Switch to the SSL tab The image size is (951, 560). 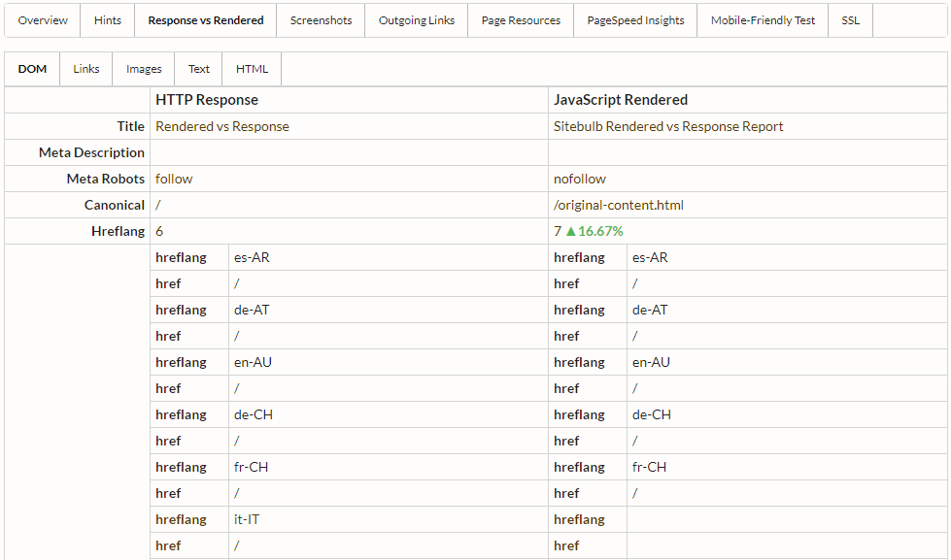click(850, 20)
